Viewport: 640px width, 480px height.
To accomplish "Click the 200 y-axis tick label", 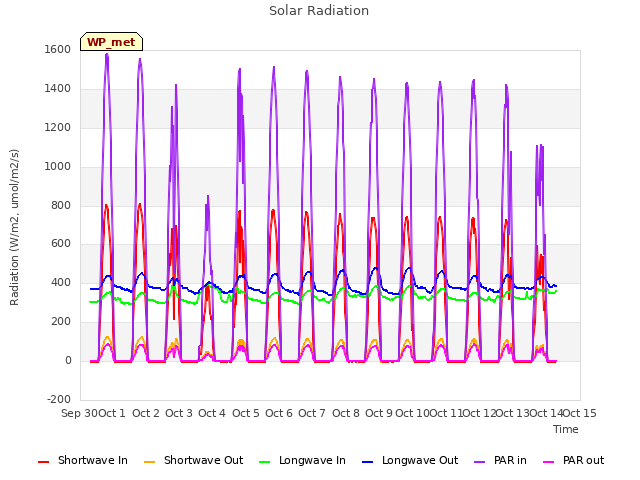I will [61, 322].
